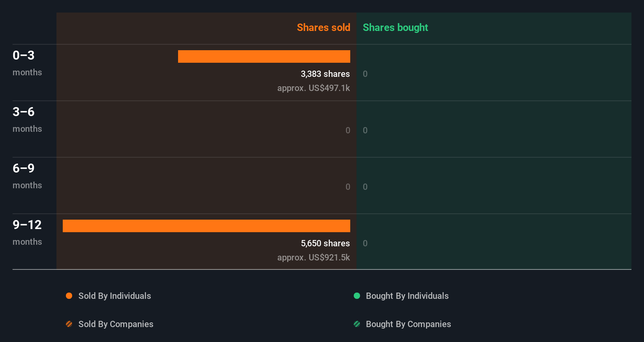The image size is (644, 342).
Task: Click the 5,650 shares value label
Action: [x=325, y=243]
